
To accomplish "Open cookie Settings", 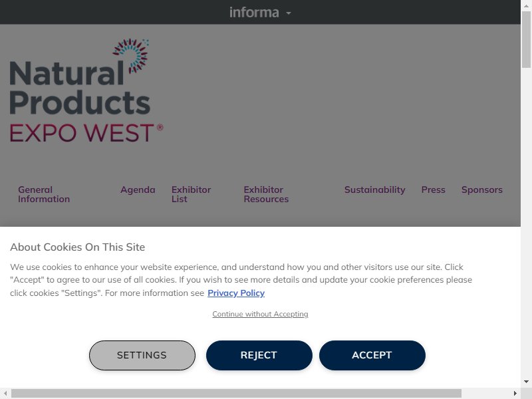I will 142,355.
